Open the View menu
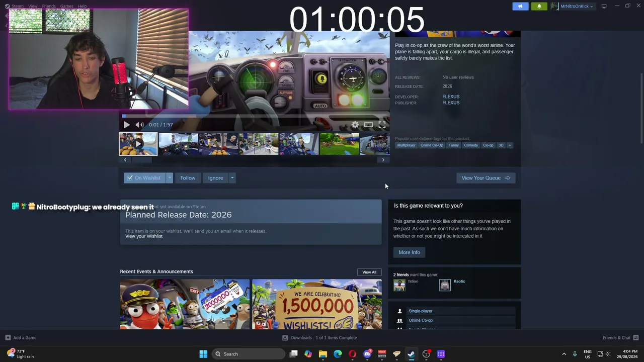Image resolution: width=644 pixels, height=362 pixels. click(x=33, y=6)
